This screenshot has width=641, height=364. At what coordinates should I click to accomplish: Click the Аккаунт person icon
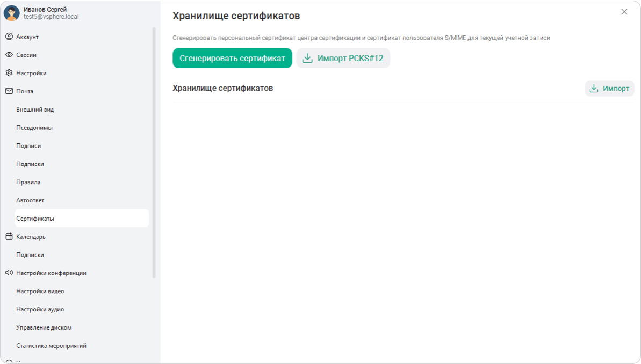pyautogui.click(x=9, y=37)
